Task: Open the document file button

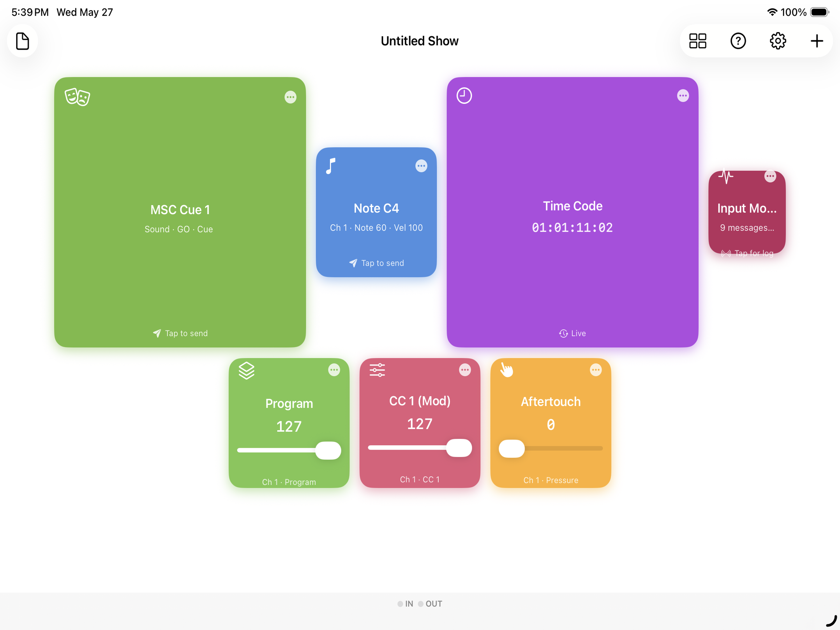Action: tap(22, 41)
